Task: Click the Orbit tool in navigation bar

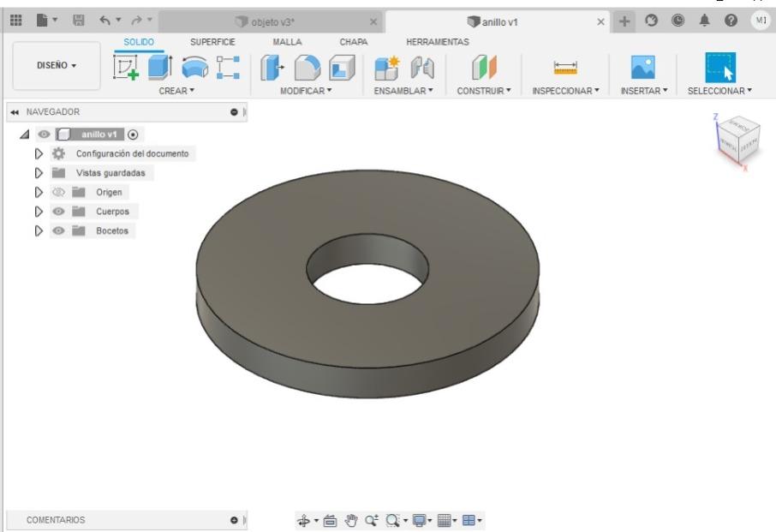Action: tap(303, 521)
